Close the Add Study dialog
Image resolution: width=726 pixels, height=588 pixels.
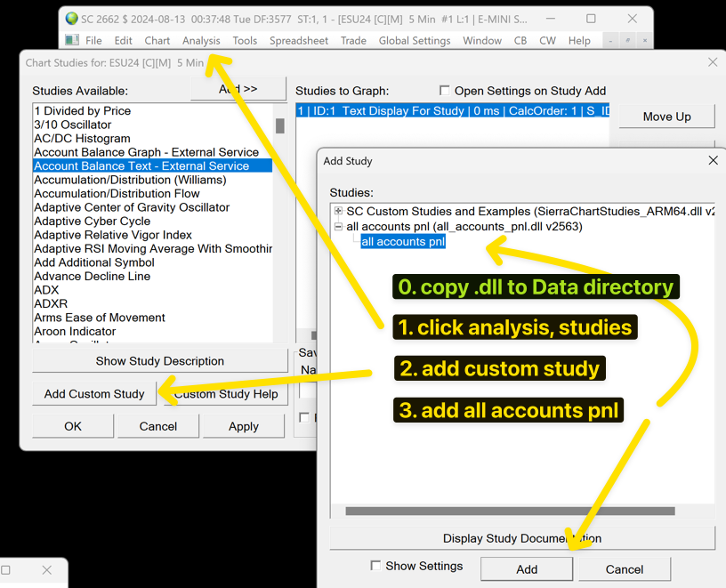[x=713, y=160]
